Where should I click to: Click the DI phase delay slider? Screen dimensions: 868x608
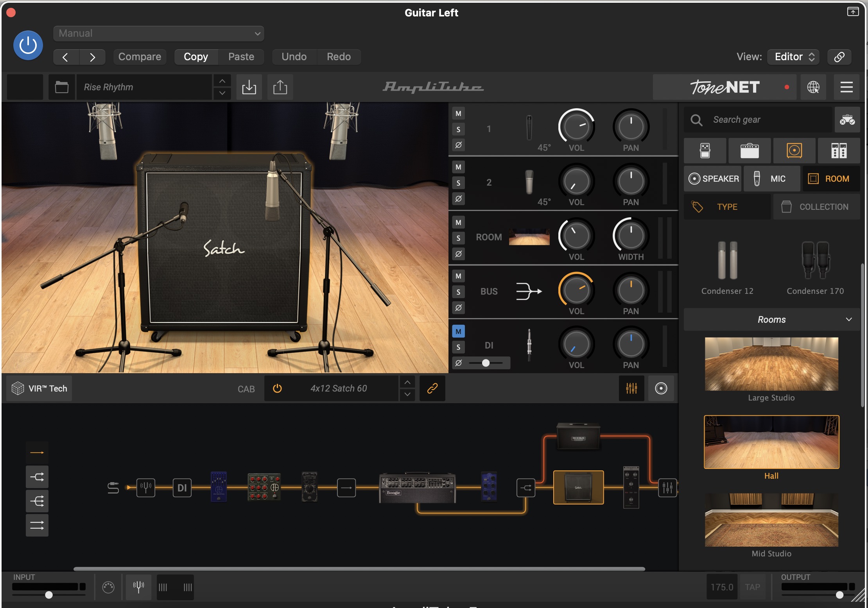(486, 363)
